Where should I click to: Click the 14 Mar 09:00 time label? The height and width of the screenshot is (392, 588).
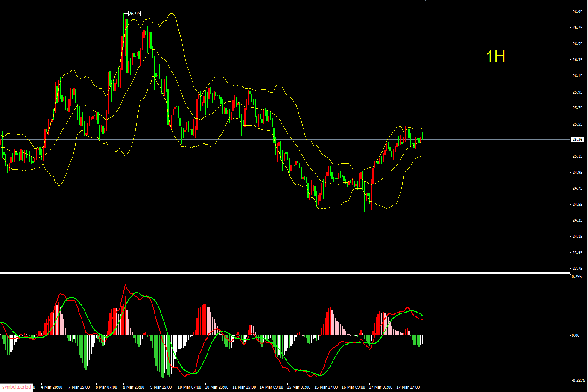[x=271, y=387]
